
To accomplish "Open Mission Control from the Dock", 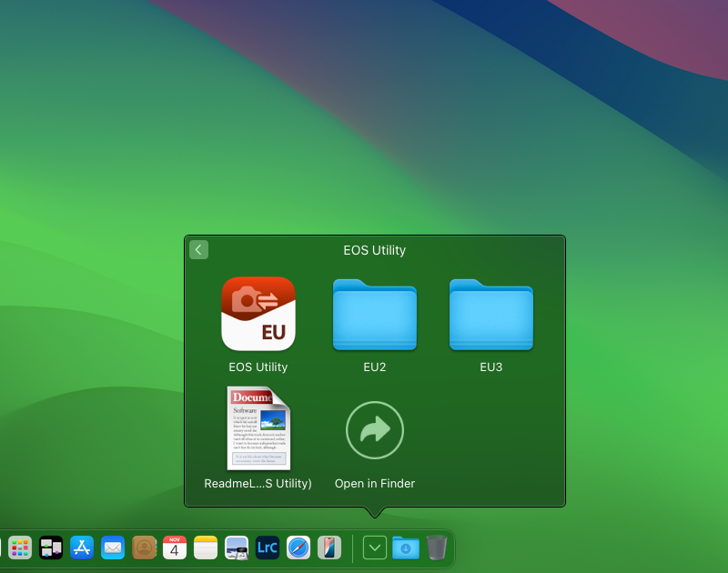I will (x=51, y=548).
